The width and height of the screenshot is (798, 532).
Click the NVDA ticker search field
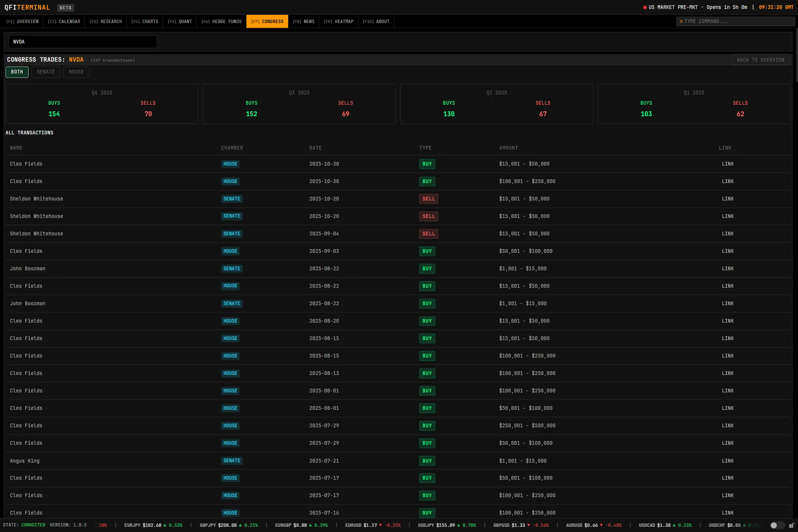pos(82,42)
